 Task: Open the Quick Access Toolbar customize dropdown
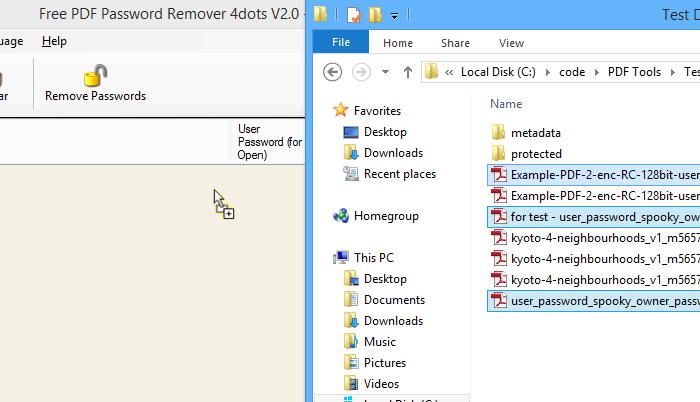click(394, 15)
